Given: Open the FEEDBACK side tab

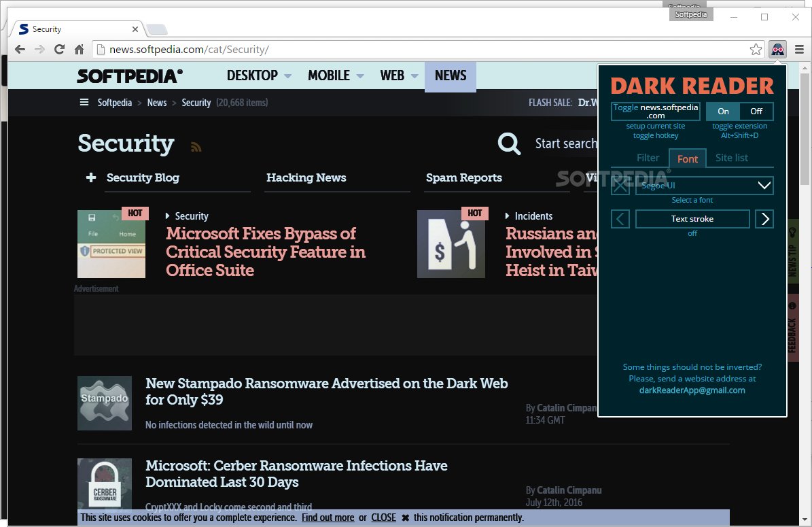Looking at the screenshot, I should 792,328.
